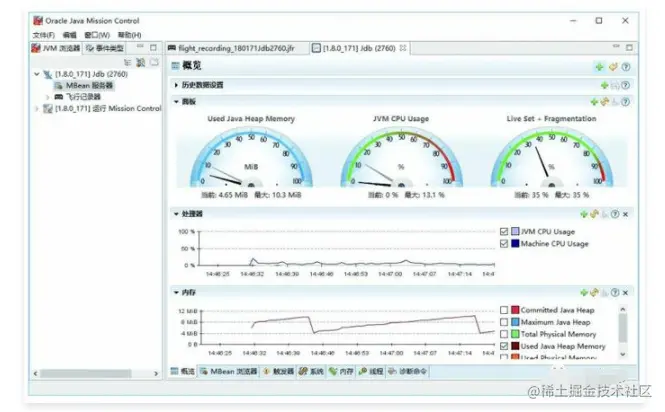
Task: Click the JVM CPU Usage color swatch
Action: [x=515, y=231]
